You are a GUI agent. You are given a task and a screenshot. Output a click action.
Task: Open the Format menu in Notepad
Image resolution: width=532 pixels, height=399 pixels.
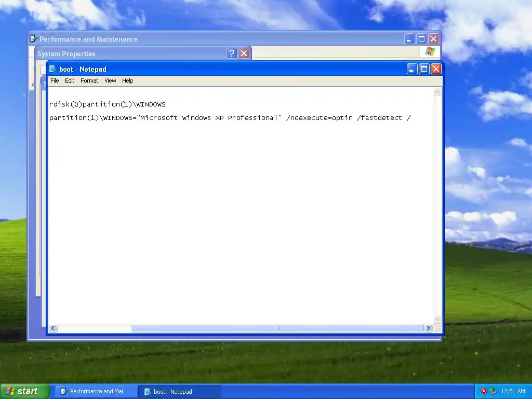[89, 81]
